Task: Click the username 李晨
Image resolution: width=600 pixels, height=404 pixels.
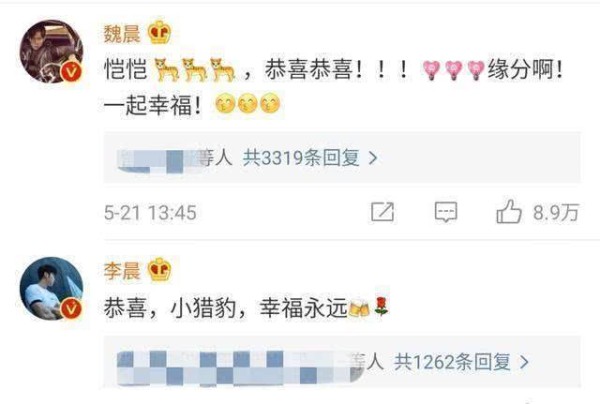Action: (x=122, y=270)
